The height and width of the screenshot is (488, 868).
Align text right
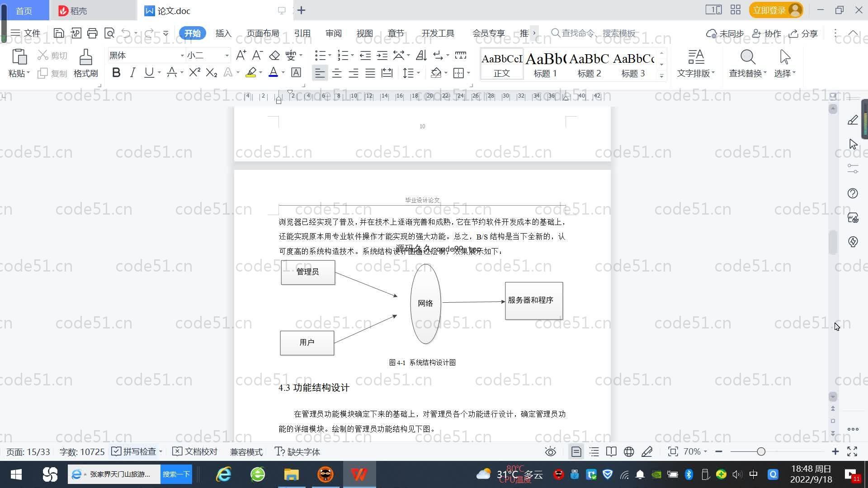click(x=353, y=73)
